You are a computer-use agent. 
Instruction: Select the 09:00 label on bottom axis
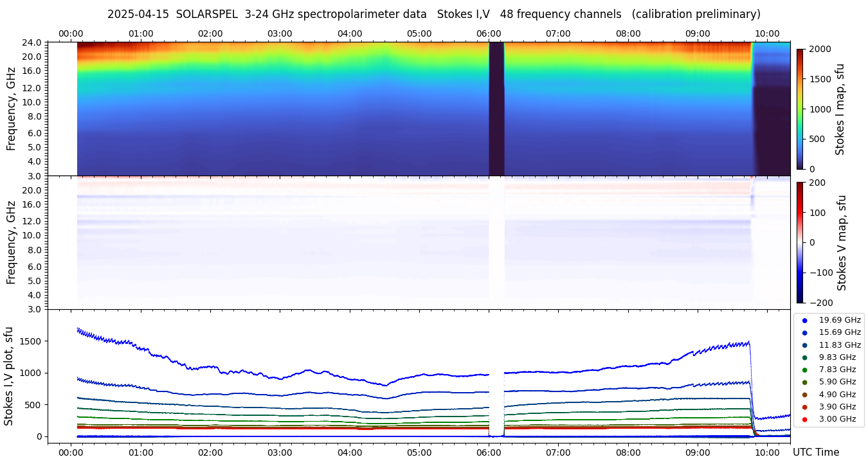pos(698,452)
